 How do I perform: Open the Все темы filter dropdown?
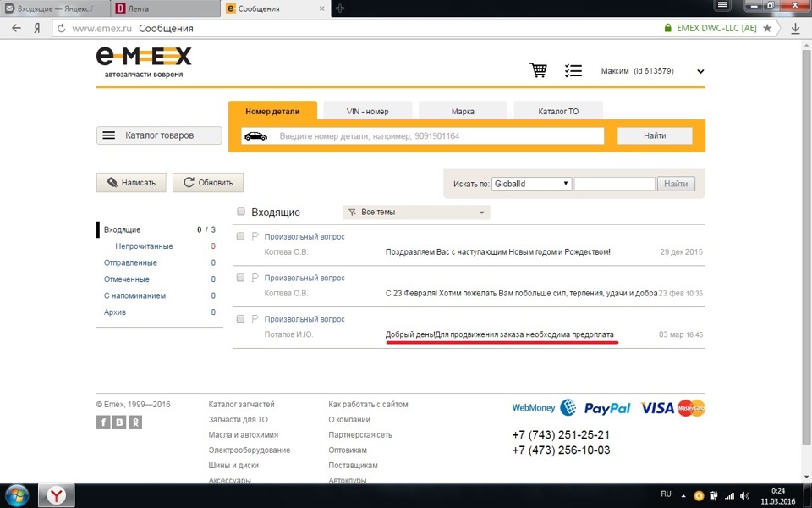414,212
